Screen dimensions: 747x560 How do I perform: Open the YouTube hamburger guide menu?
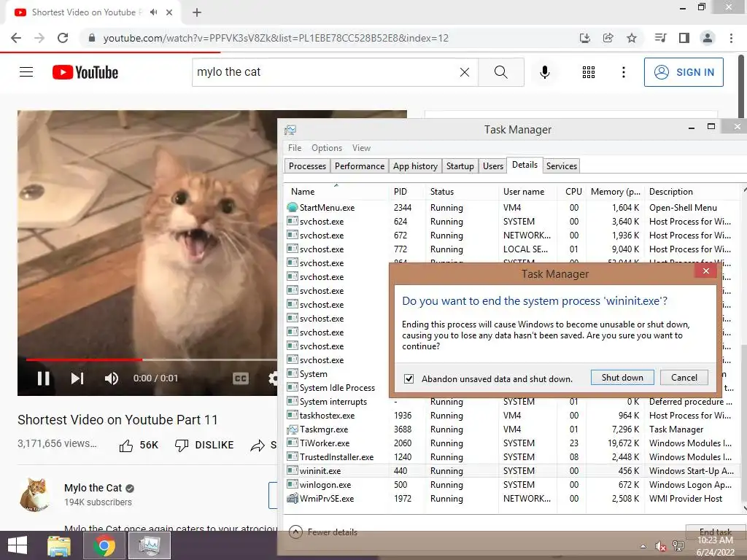[x=26, y=72]
